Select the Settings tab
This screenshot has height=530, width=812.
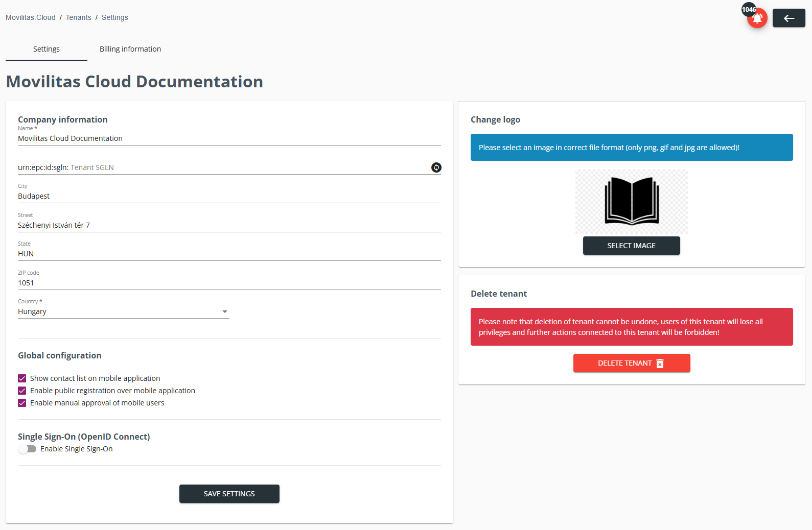[x=47, y=49]
